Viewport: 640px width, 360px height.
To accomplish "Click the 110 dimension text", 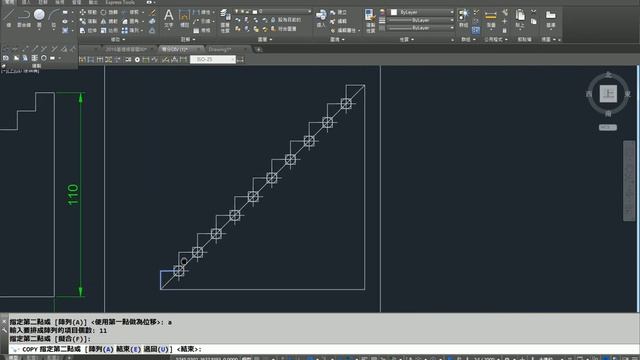I will pyautogui.click(x=73, y=195).
